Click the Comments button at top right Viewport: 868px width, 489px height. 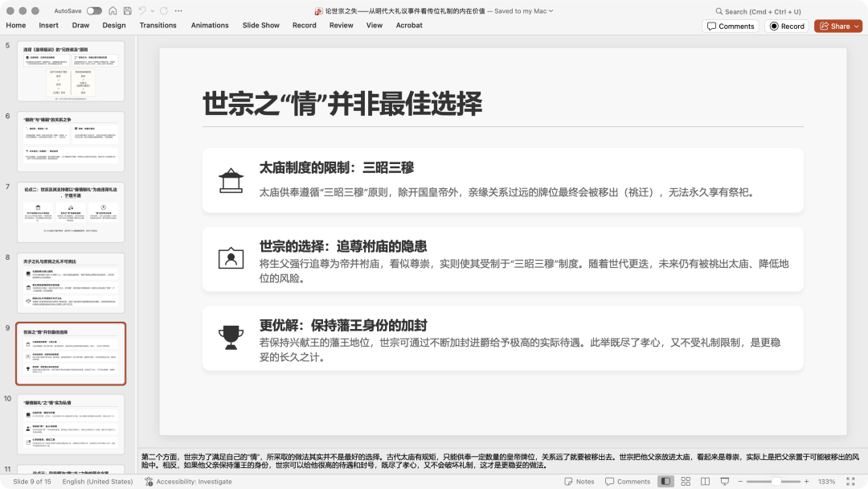(x=731, y=26)
